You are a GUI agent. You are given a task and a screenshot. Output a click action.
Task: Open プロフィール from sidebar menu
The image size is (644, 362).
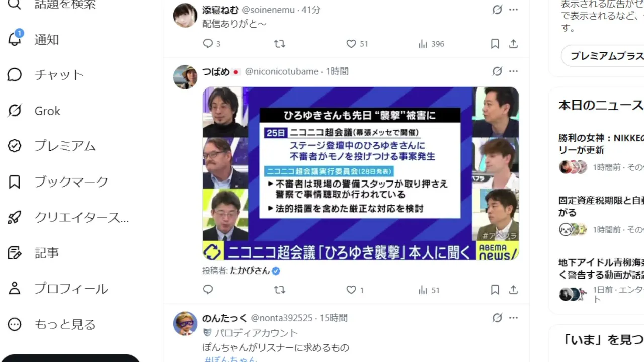pos(58,289)
